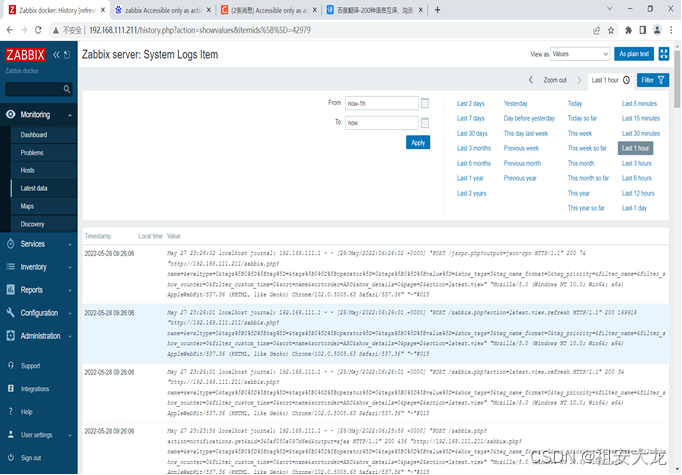Screen dimensions: 682x475
Task: Click next time period arrow
Action: click(579, 80)
